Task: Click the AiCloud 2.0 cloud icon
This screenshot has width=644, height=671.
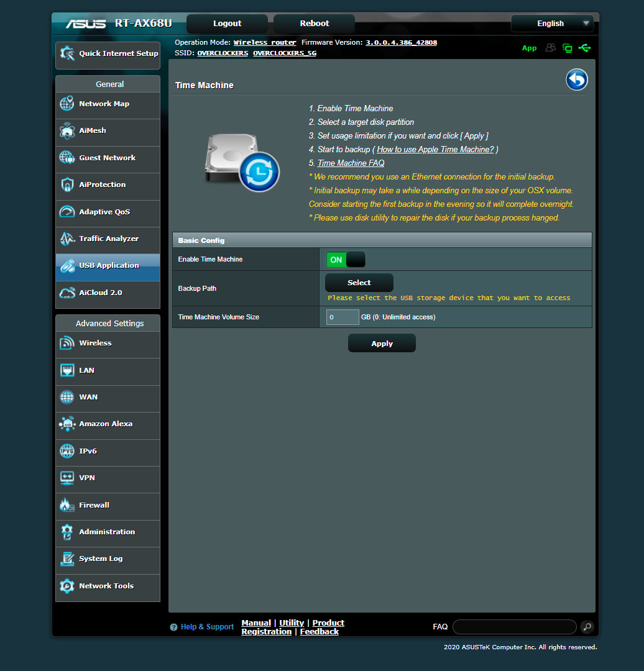Action: pyautogui.click(x=67, y=293)
